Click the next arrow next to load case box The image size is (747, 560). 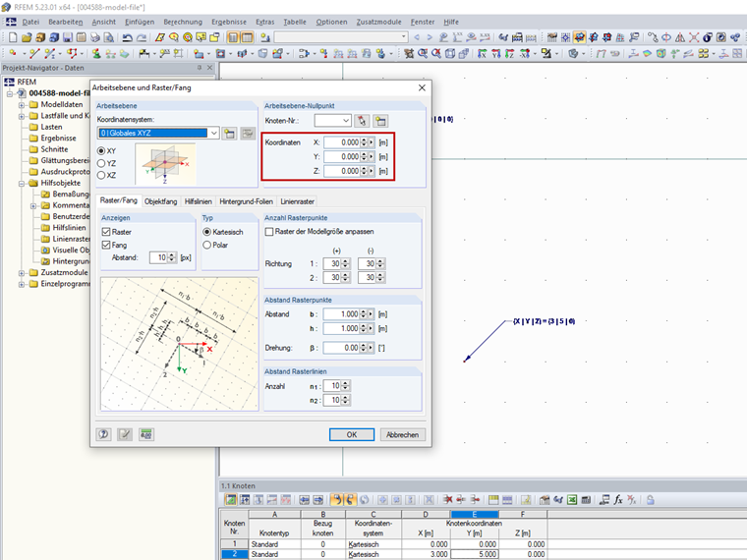[430, 37]
